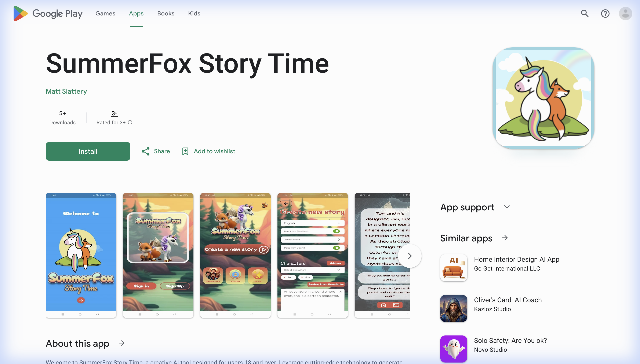Open the Kids tab
640x364 pixels.
(x=194, y=14)
